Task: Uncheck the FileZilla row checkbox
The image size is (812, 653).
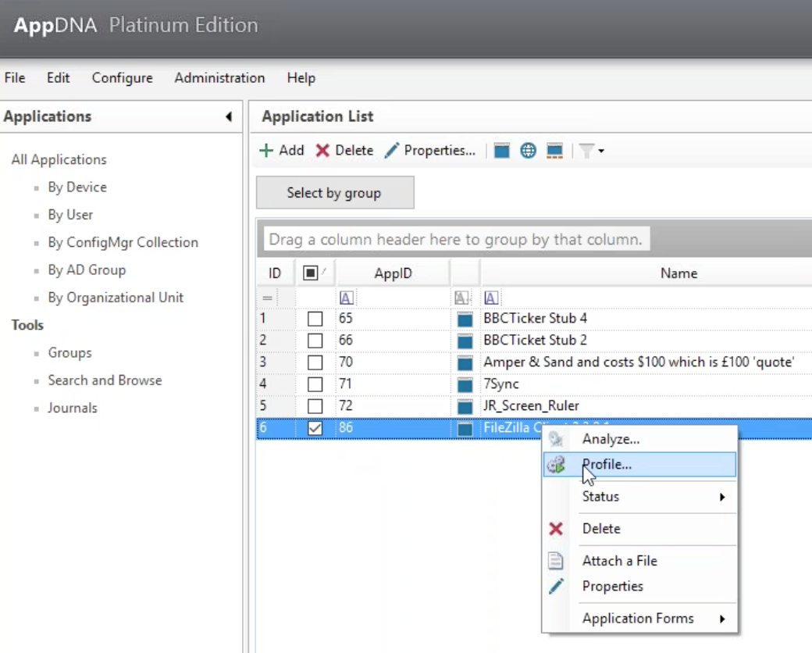Action: [x=315, y=428]
